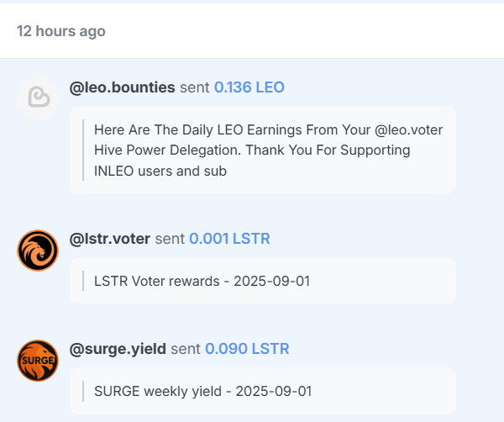
Task: Open the SURGE orange avatar icon
Action: point(38,360)
